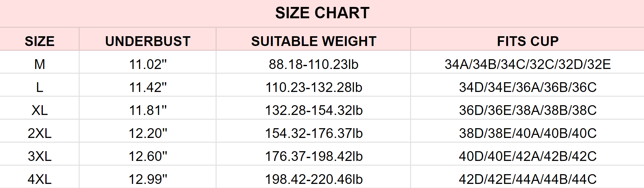Click the 110.23-132.28lb weight cell
Viewport: 644px width, 188px height.
314,87
